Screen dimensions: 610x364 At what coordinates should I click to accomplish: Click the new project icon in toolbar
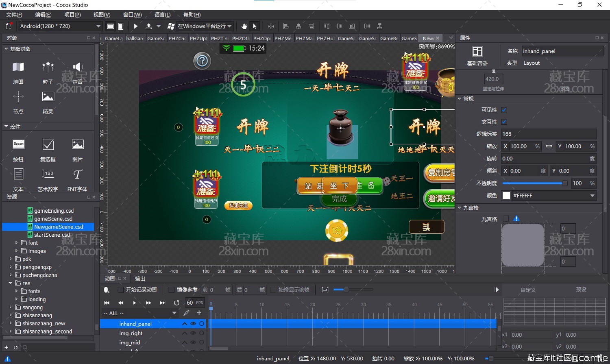click(9, 26)
